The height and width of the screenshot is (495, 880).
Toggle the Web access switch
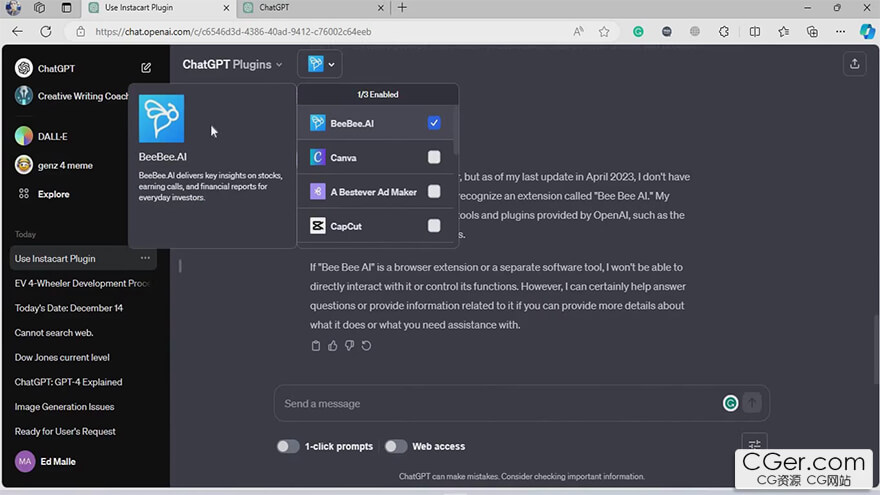pyautogui.click(x=396, y=446)
